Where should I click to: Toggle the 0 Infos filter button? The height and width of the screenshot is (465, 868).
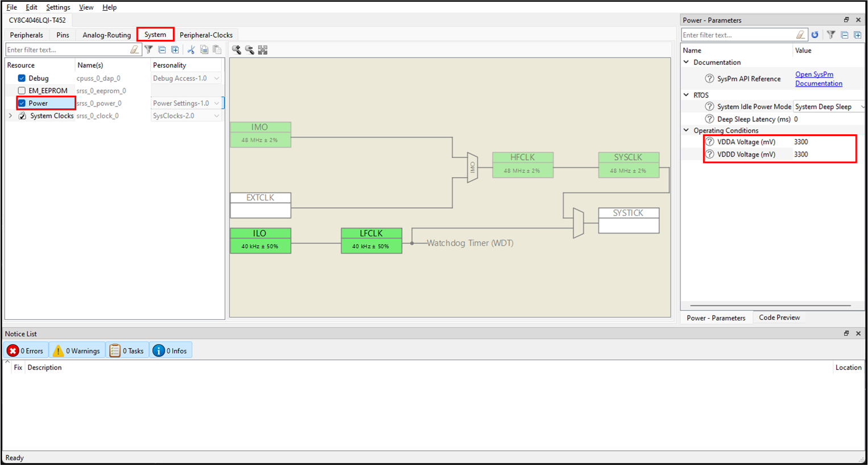[x=171, y=351]
